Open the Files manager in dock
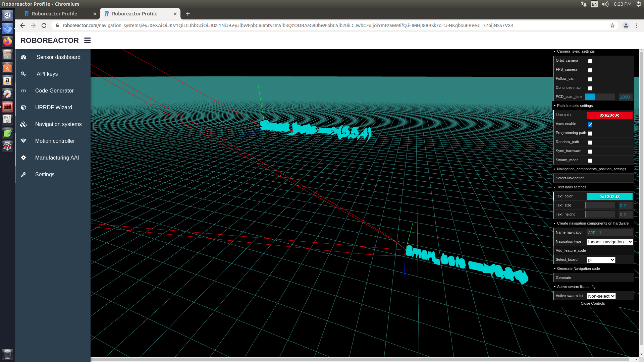 pos(7,55)
